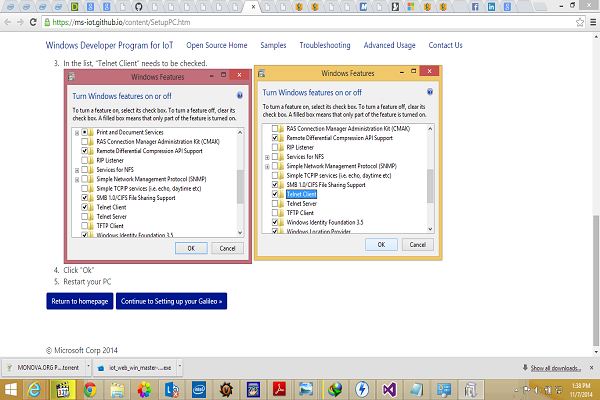Open the Windows Start button
Viewport: 600px width, 400px height.
[x=11, y=390]
